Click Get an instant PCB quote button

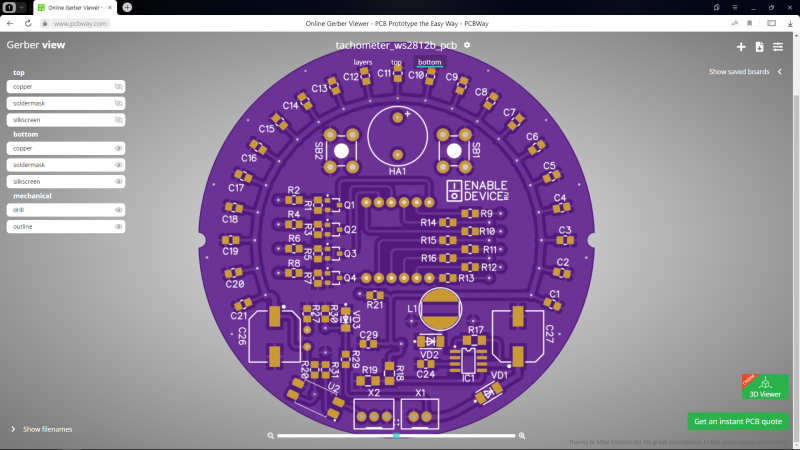pos(738,421)
